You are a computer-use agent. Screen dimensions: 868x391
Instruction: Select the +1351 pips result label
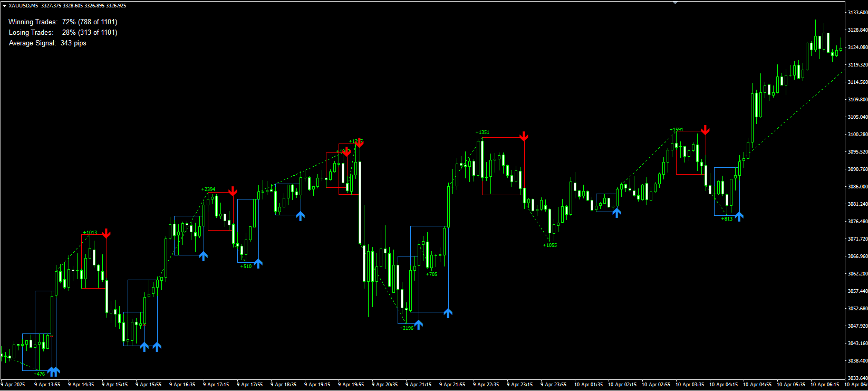[482, 132]
